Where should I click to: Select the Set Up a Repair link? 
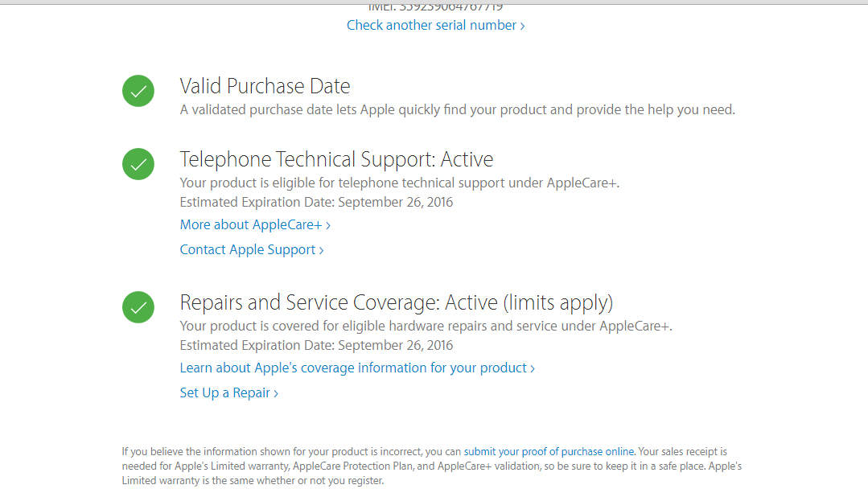point(229,392)
